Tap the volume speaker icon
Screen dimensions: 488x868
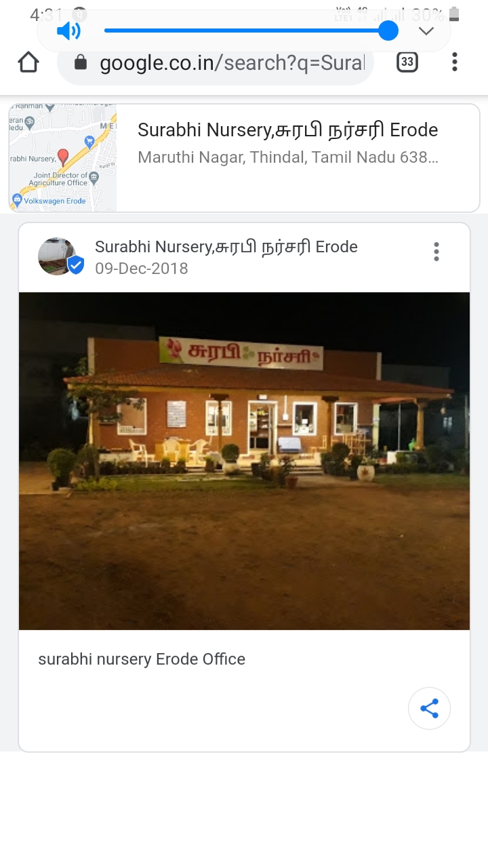click(68, 31)
